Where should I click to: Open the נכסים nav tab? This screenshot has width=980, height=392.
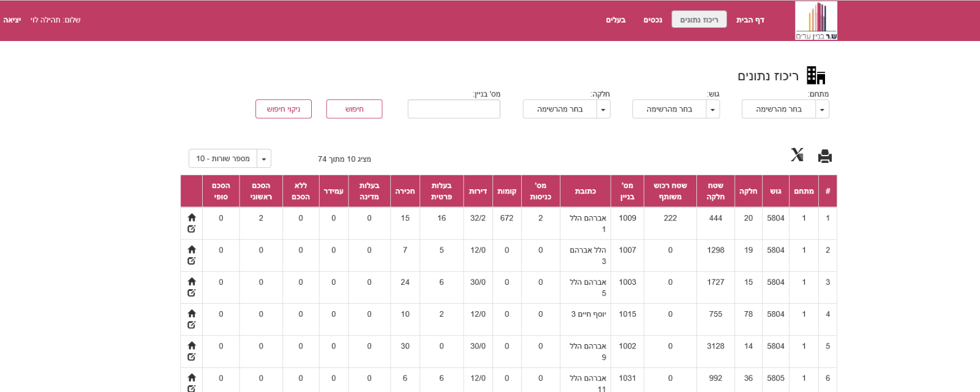point(653,20)
